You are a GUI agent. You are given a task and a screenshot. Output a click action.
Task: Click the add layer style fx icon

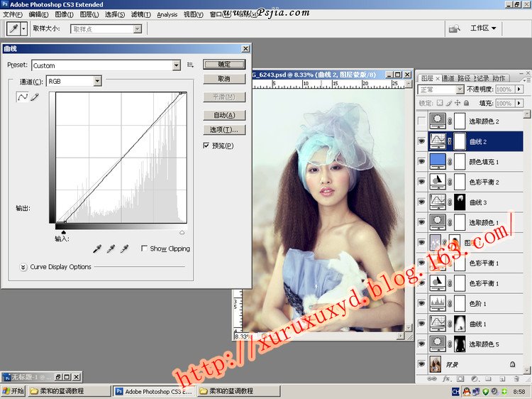pos(447,379)
